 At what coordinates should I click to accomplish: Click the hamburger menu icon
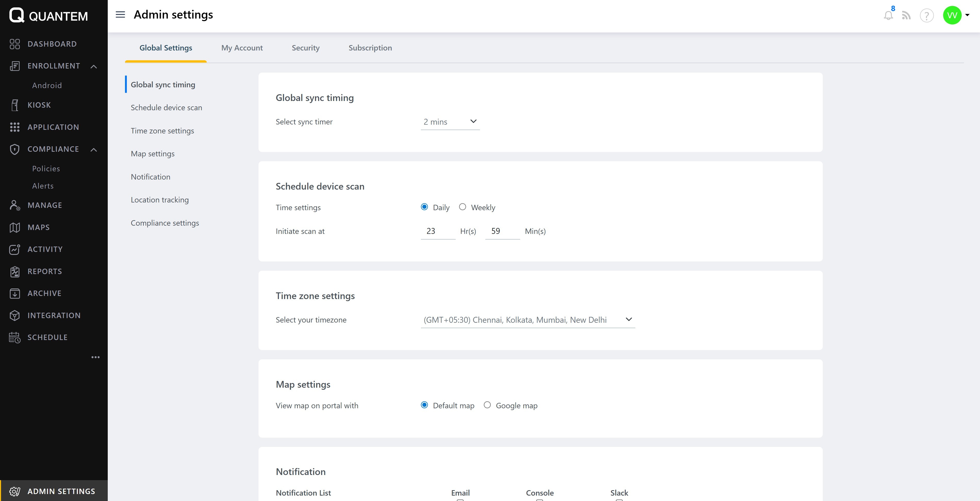click(x=120, y=14)
